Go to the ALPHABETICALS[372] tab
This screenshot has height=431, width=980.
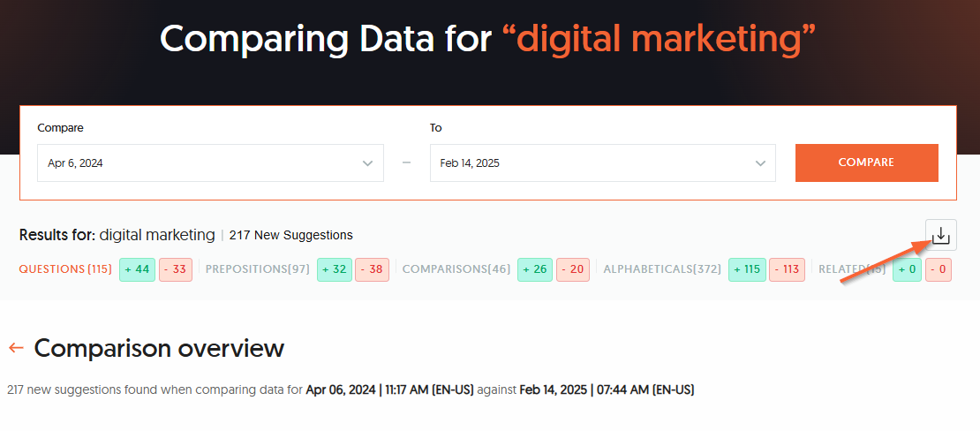(x=662, y=269)
